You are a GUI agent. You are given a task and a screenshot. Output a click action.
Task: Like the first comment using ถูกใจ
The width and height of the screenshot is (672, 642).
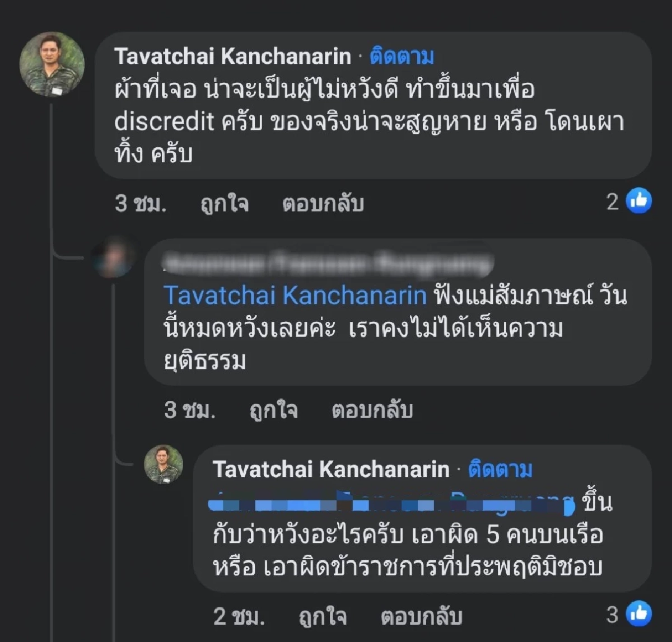223,203
